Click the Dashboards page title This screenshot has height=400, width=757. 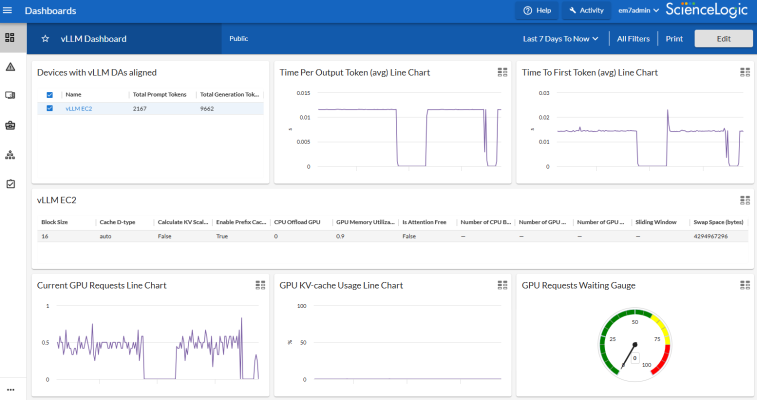click(x=50, y=11)
